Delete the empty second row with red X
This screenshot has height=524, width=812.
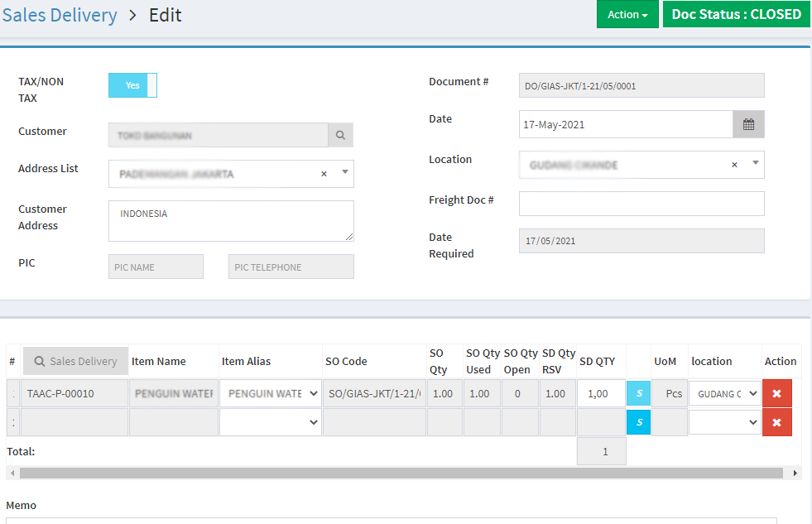point(776,422)
